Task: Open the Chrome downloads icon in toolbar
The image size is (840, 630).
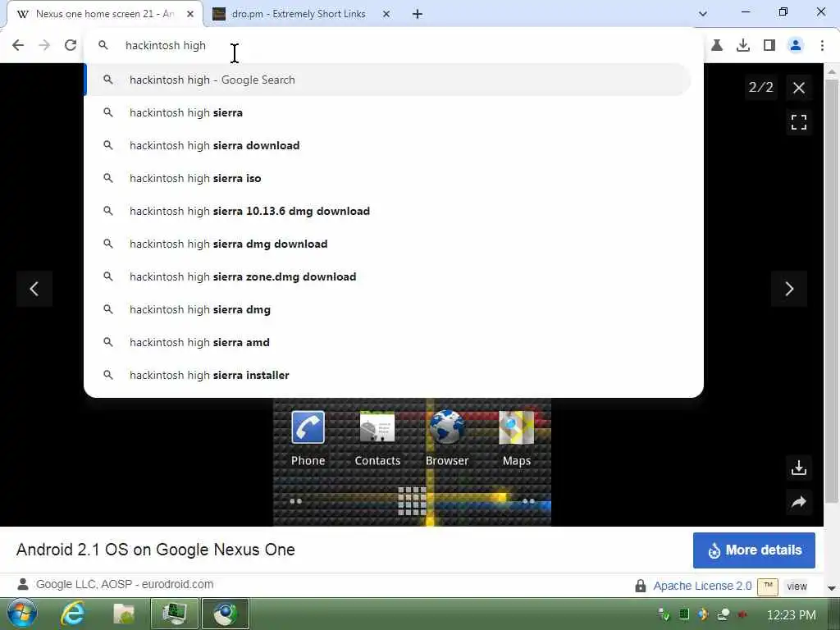Action: 743,46
